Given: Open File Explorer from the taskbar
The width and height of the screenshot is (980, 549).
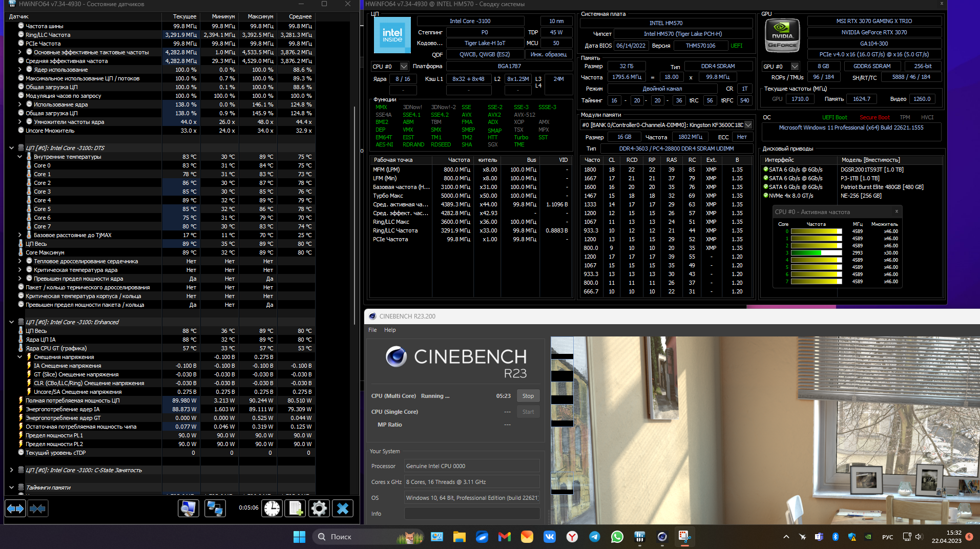Looking at the screenshot, I should tap(459, 537).
